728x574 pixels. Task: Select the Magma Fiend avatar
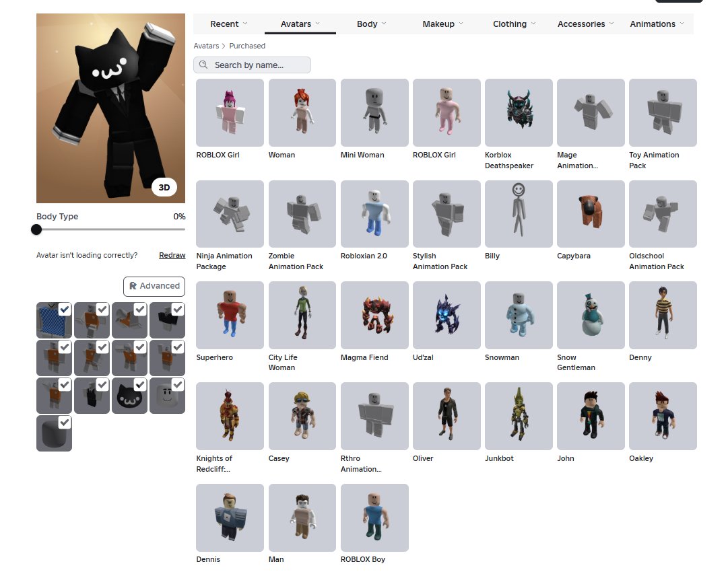tap(374, 315)
